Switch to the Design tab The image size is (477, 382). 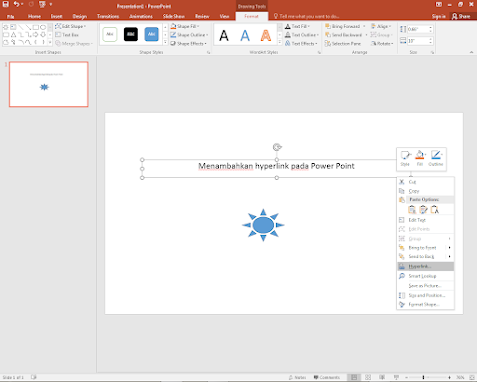[80, 16]
